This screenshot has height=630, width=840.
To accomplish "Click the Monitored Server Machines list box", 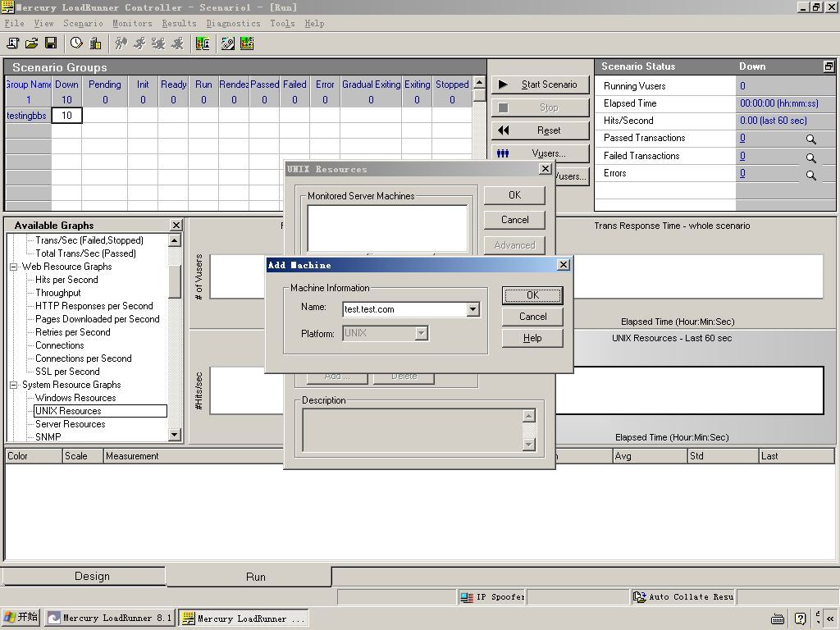I will click(x=387, y=228).
